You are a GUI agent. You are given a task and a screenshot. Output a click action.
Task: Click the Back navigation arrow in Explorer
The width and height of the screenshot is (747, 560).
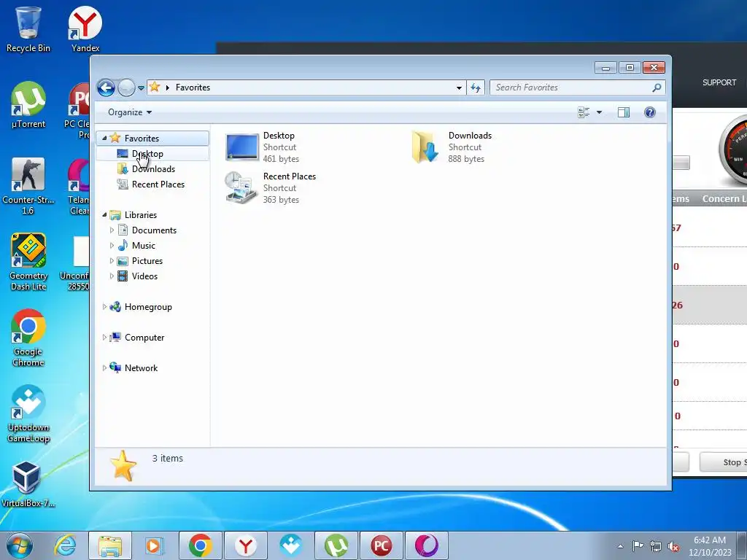106,87
